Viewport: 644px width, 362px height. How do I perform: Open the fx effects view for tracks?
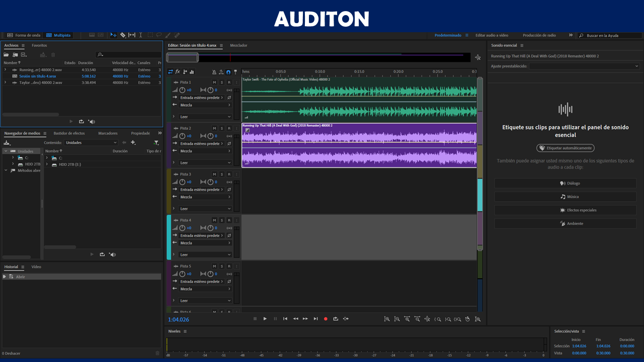click(x=178, y=72)
